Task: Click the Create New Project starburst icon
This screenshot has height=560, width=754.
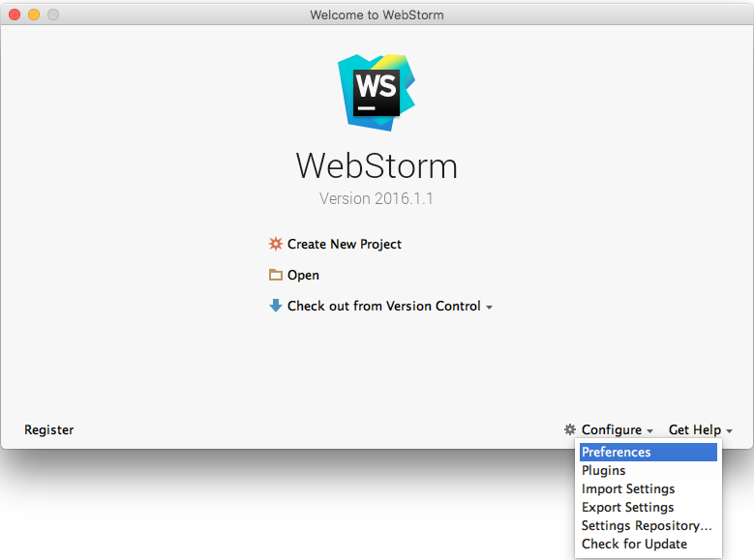Action: coord(276,244)
